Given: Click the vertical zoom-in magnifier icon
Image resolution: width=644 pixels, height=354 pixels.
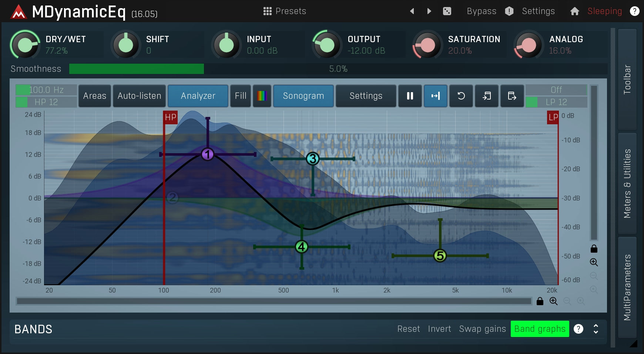Looking at the screenshot, I should (x=594, y=262).
